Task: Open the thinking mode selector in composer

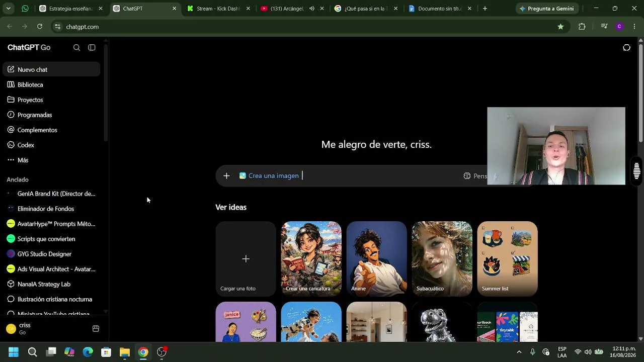Action: (475, 176)
